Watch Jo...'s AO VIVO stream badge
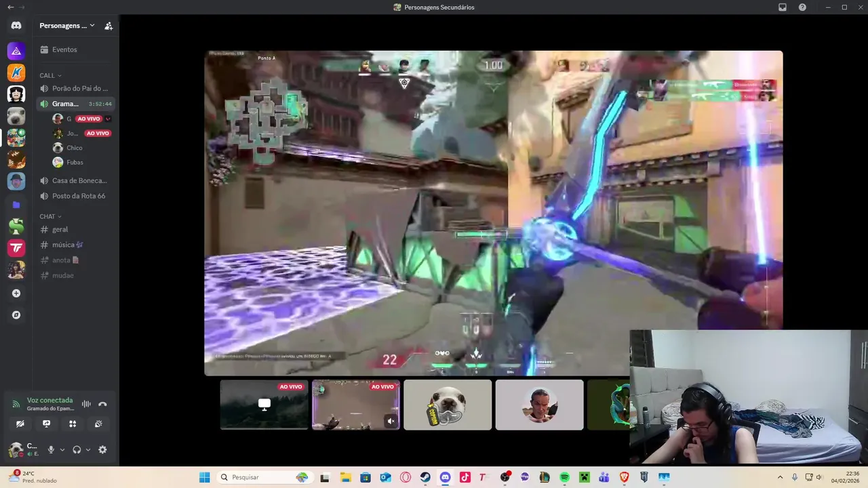The height and width of the screenshot is (488, 868). coord(98,134)
